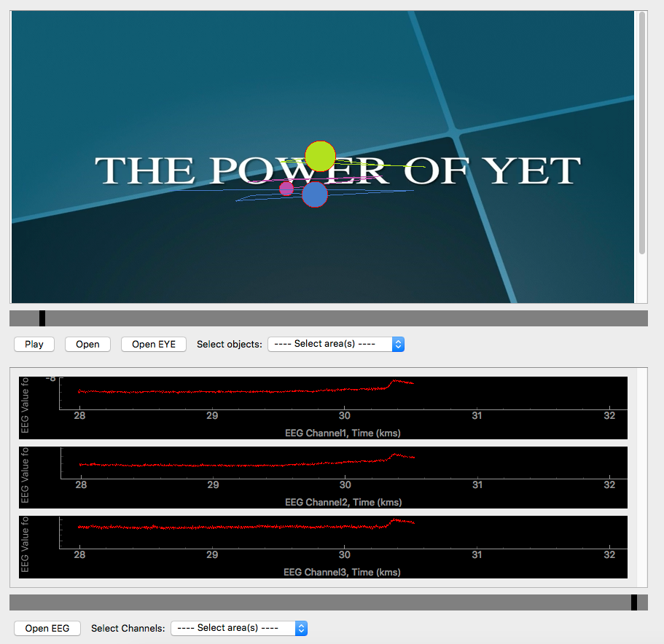
Task: Click 'THE POWER OF YET' title in video
Action: (x=337, y=170)
